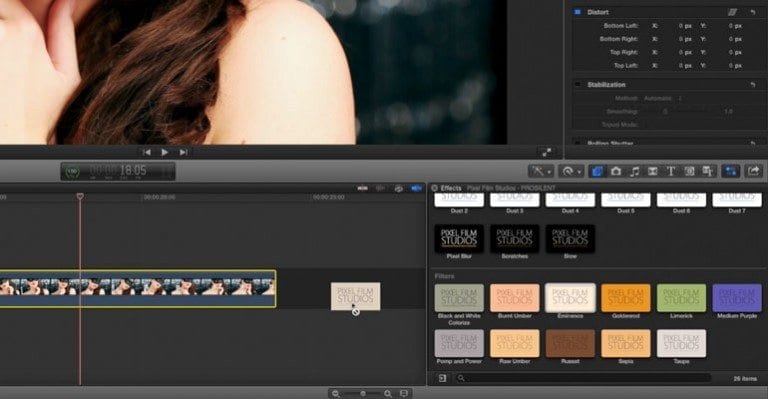Viewport: 768px width, 399px height.
Task: Select the Pomp and Power filter
Action: (x=459, y=343)
